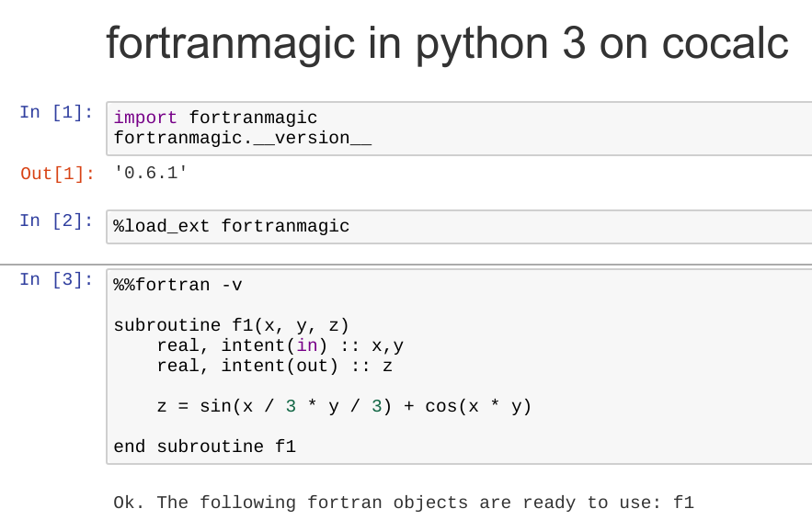Place cursor on 'subroutine f1(x, y, z)' line
The height and width of the screenshot is (520, 812).
point(232,325)
